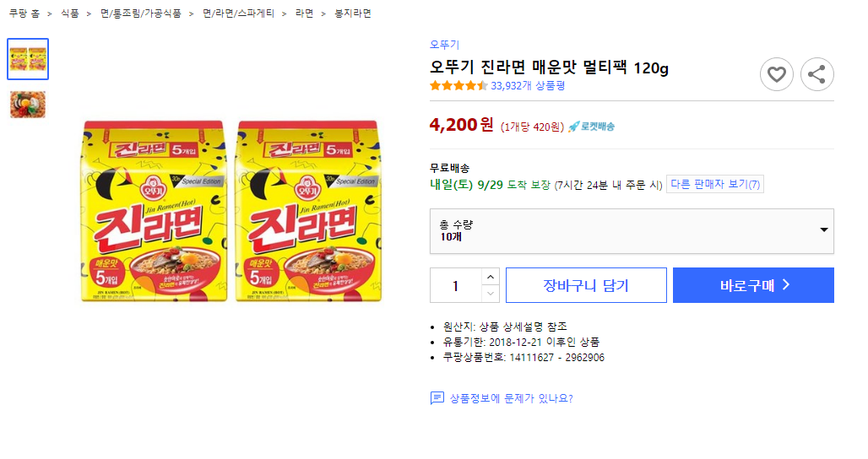The height and width of the screenshot is (459, 868).
Task: Go to 쿠팡 홈 breadcrumb
Action: click(x=24, y=13)
